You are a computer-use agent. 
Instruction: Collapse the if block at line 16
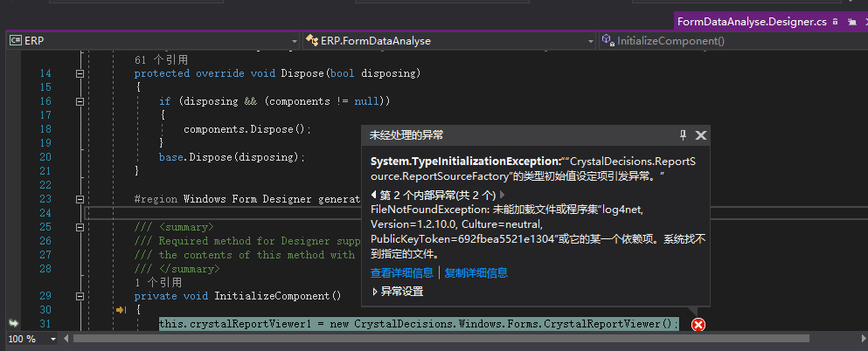(80, 101)
